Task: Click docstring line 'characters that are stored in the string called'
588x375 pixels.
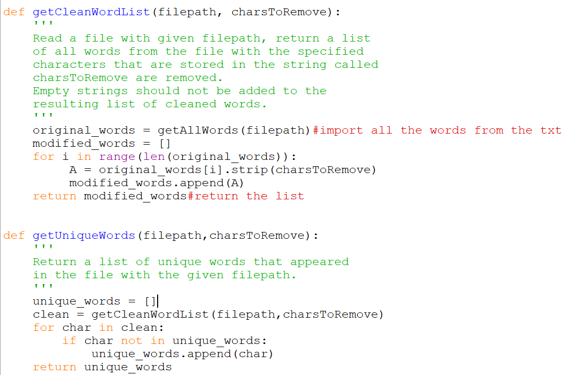Action: pyautogui.click(x=205, y=65)
